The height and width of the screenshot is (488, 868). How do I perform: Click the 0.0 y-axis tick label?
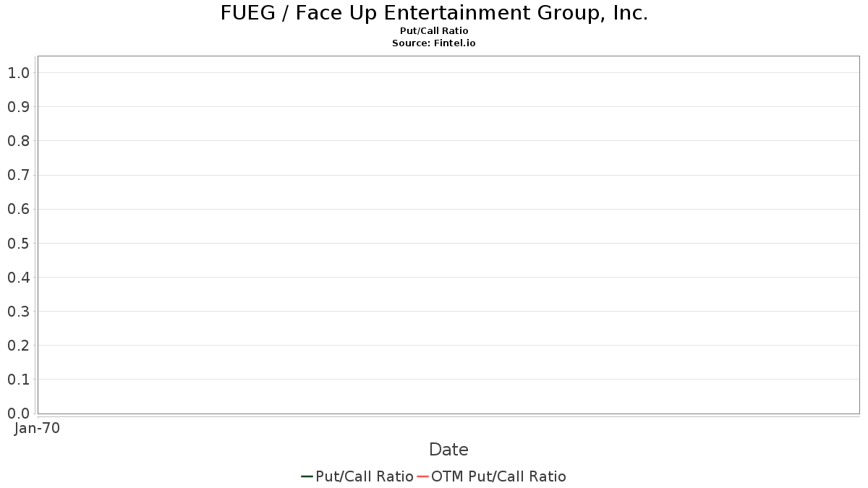[x=18, y=414]
